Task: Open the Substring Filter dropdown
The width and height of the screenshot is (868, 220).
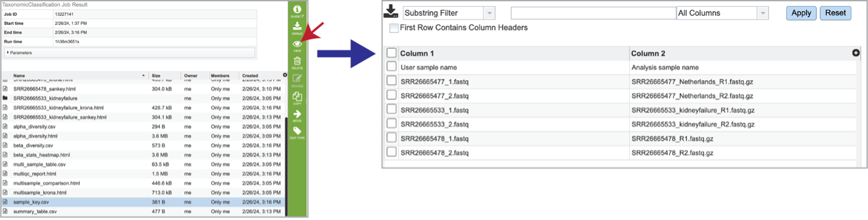Action: point(449,13)
